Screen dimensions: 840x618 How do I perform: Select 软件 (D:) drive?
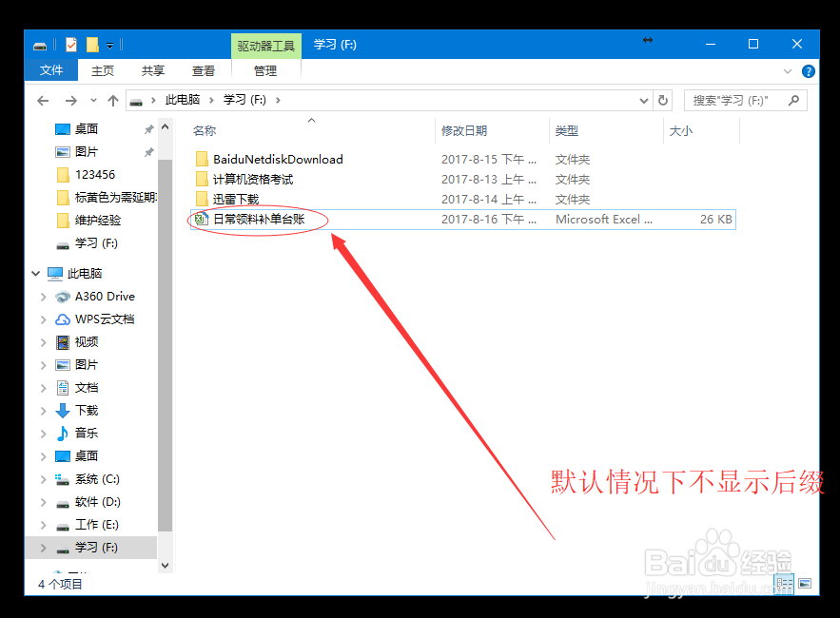(x=97, y=502)
